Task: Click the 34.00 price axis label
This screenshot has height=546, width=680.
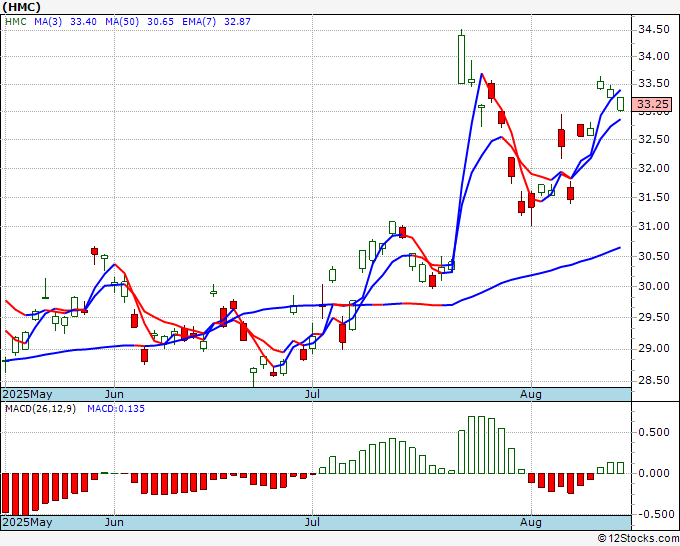Action: click(653, 56)
